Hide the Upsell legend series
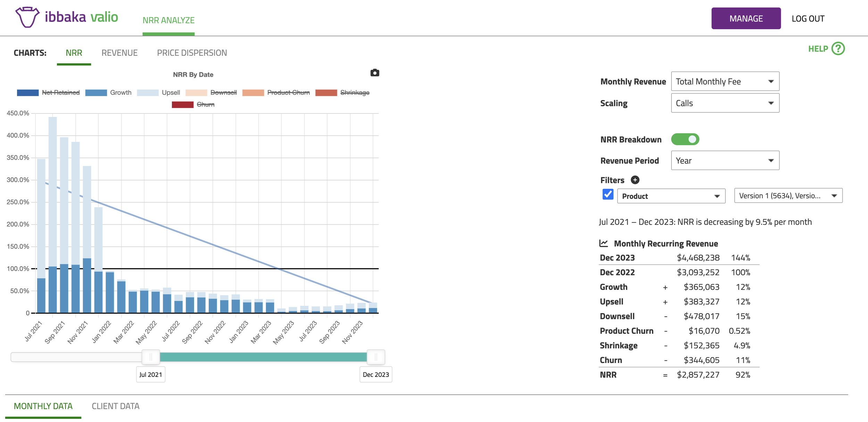Viewport: 868px width, 422px height. [x=170, y=93]
